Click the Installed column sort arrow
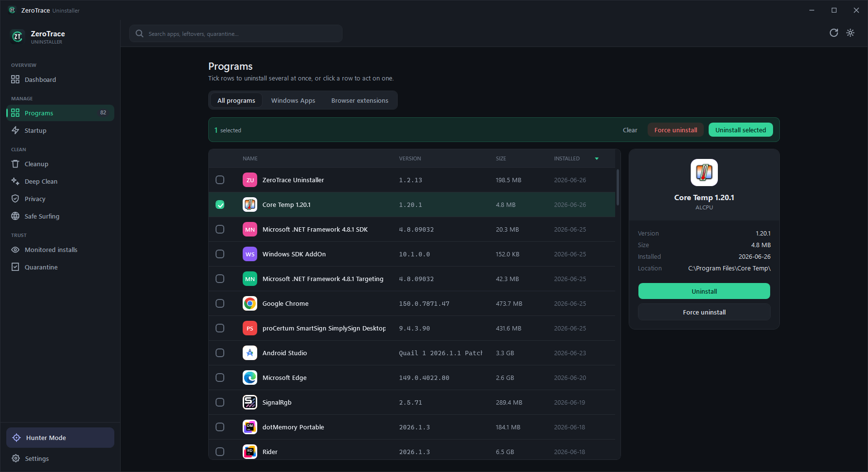 point(597,158)
